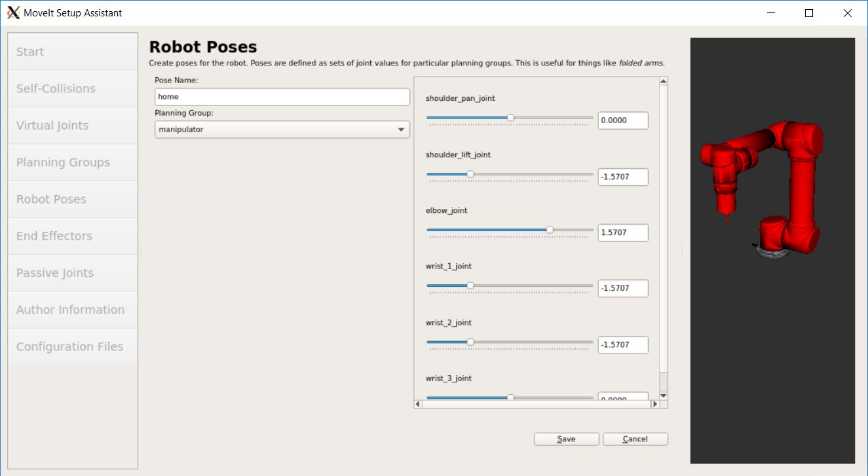Switch to the Start page

tap(72, 51)
